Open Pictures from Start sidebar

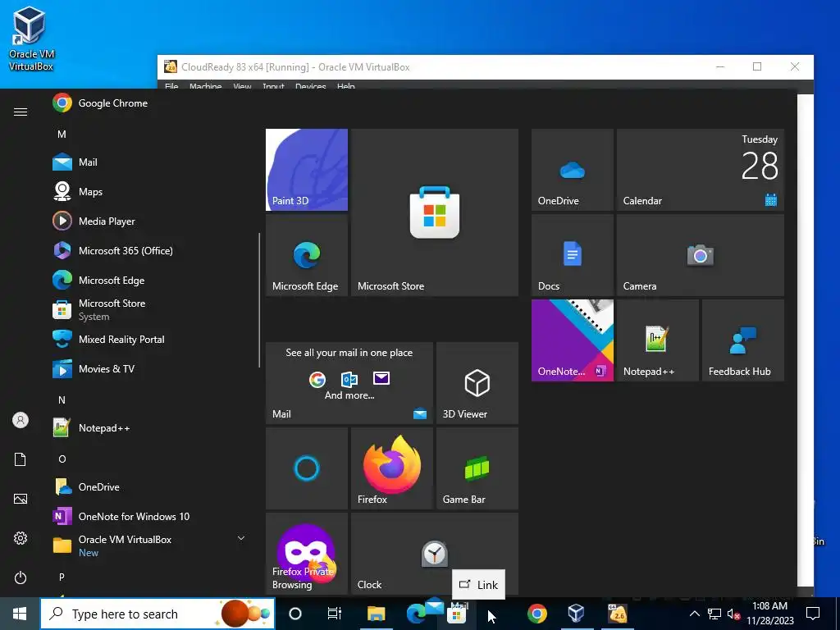tap(21, 499)
